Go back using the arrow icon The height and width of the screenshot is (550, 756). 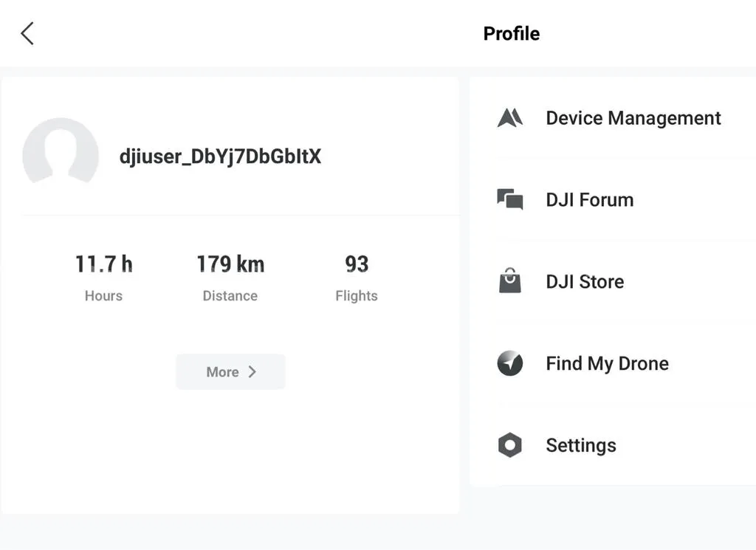pos(27,33)
